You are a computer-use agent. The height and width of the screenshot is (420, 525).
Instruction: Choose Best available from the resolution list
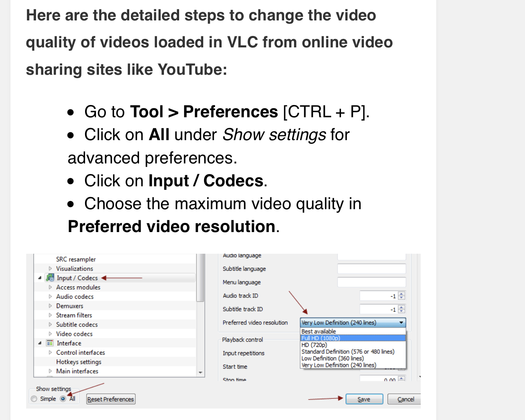353,331
